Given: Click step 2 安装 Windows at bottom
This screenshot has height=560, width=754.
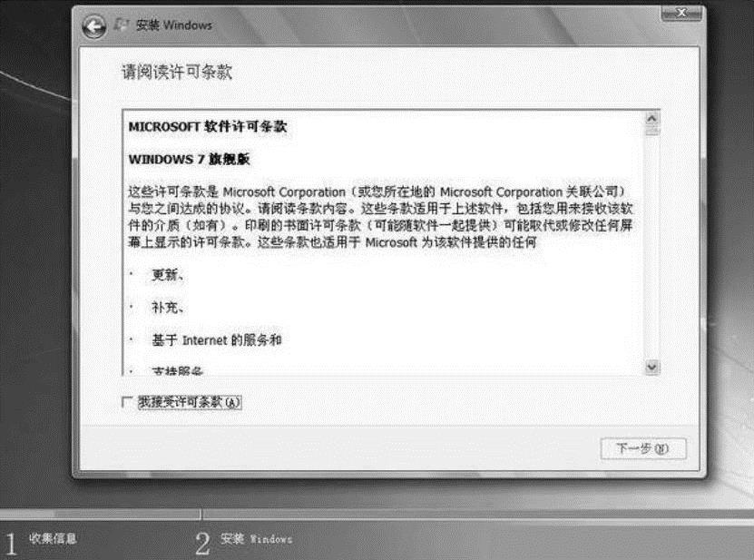Looking at the screenshot, I should pos(244,542).
